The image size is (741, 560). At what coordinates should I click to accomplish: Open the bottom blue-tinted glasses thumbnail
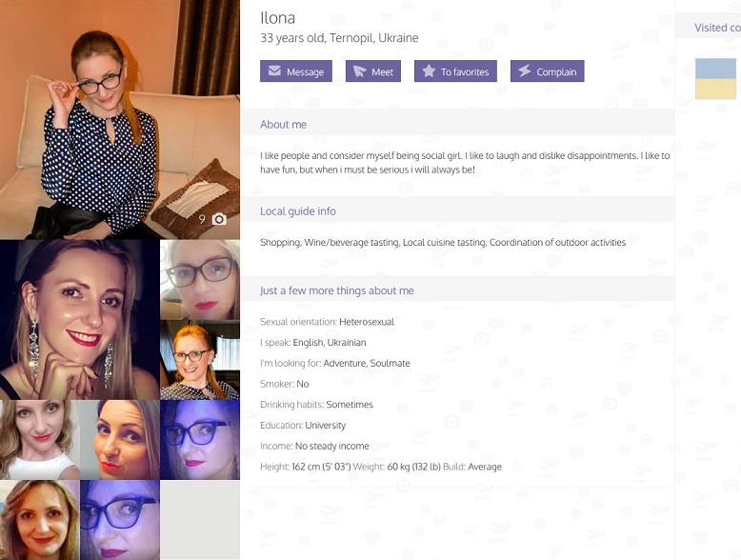click(x=120, y=520)
